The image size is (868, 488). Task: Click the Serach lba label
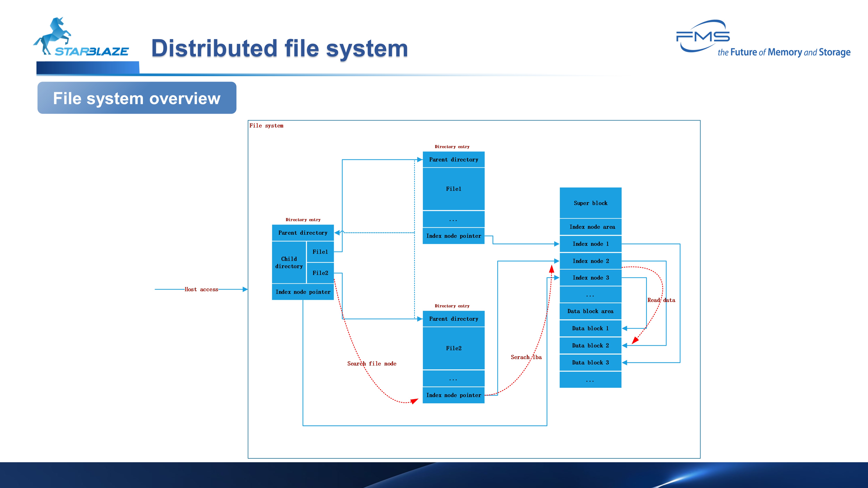point(526,357)
